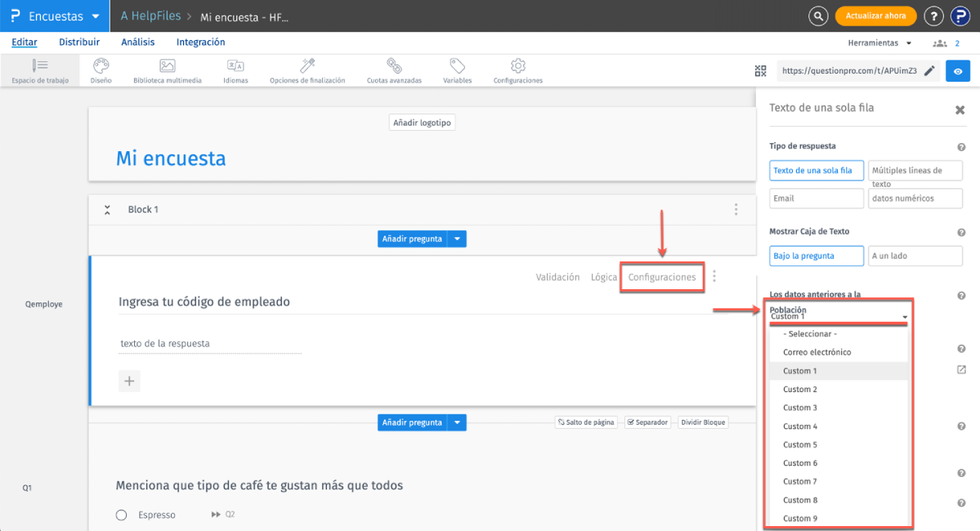
Task: Choose Custom 9 from the dropdown list
Action: click(x=838, y=519)
